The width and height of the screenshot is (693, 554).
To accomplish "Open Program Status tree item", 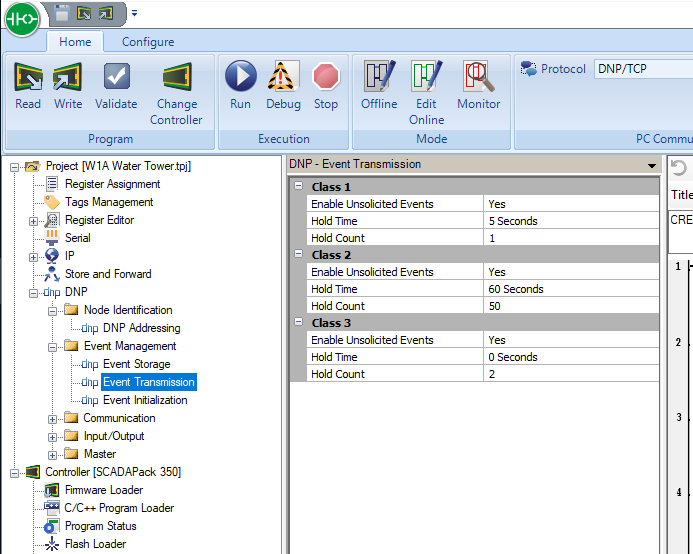I will (100, 526).
